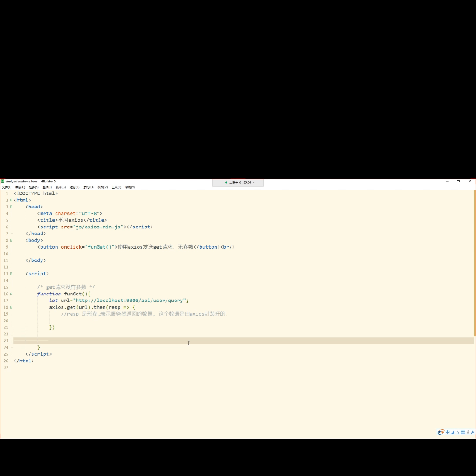
Task: Open the 帮助(Y) menu
Action: 130,187
